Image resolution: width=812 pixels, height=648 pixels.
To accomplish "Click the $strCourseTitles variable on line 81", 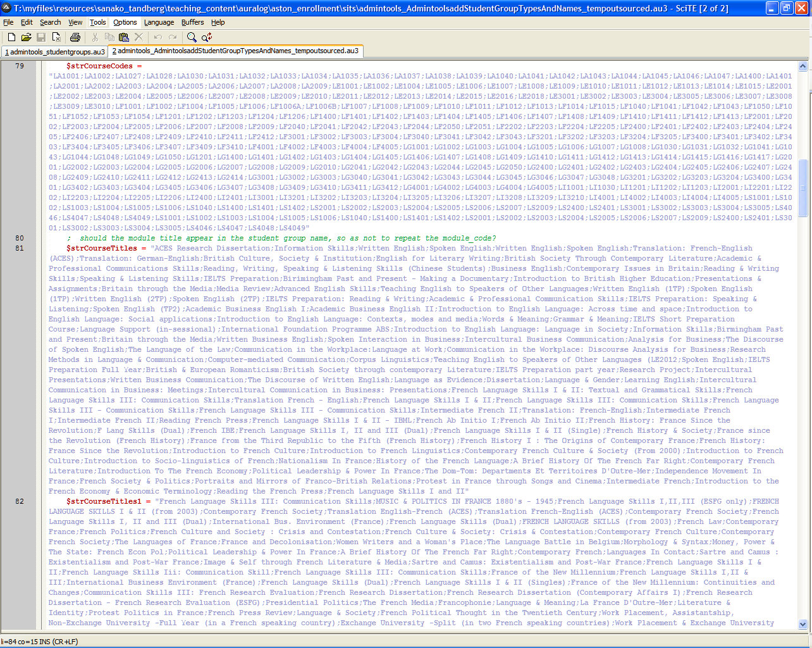I will 101,248.
